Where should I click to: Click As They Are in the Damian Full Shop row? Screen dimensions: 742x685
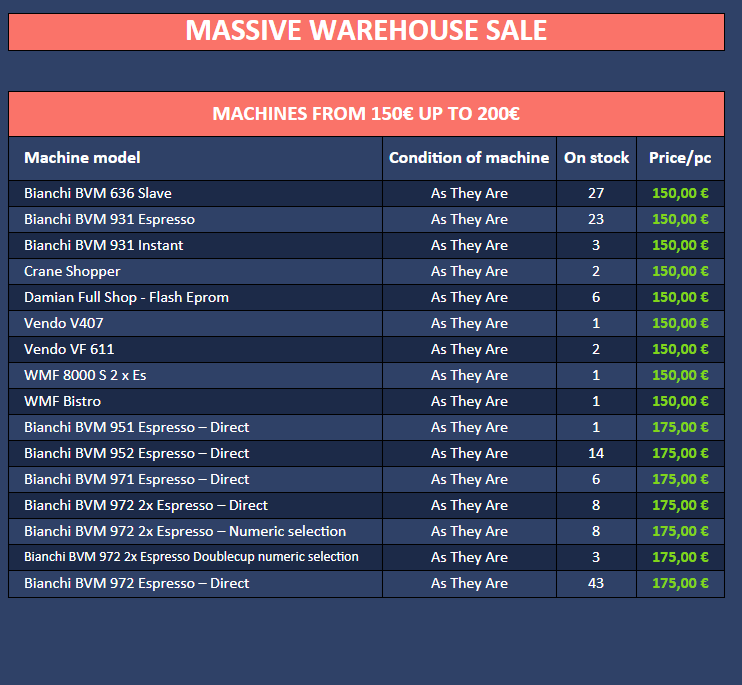(x=469, y=298)
